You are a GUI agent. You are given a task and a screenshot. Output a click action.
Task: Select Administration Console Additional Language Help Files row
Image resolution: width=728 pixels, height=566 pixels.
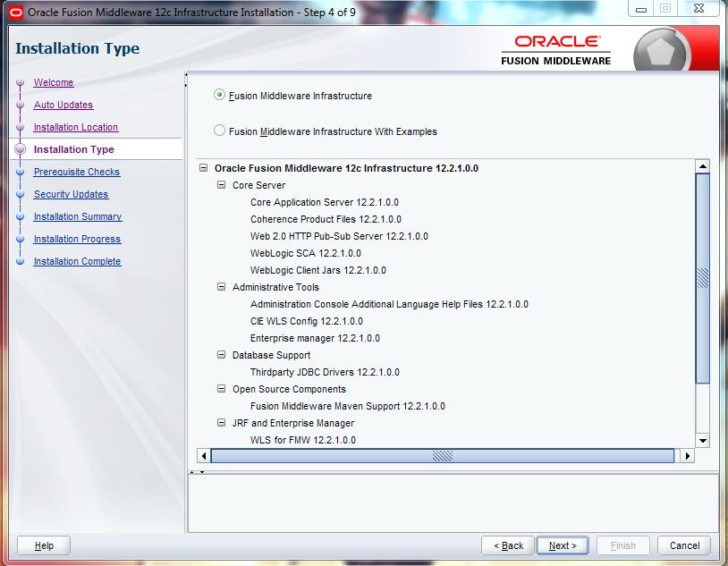tap(389, 304)
